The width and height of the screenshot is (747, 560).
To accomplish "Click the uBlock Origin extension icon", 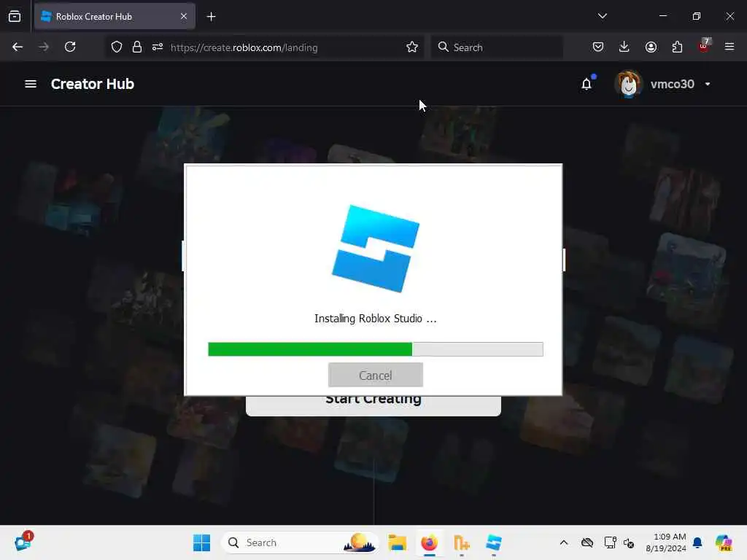I will click(704, 46).
